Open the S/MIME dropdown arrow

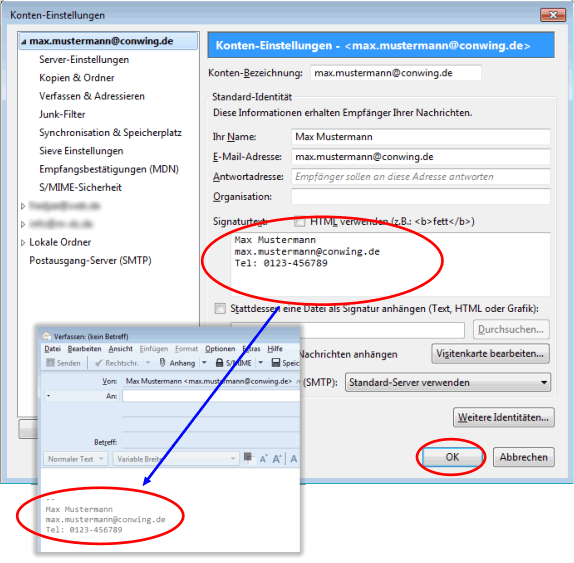[261, 363]
